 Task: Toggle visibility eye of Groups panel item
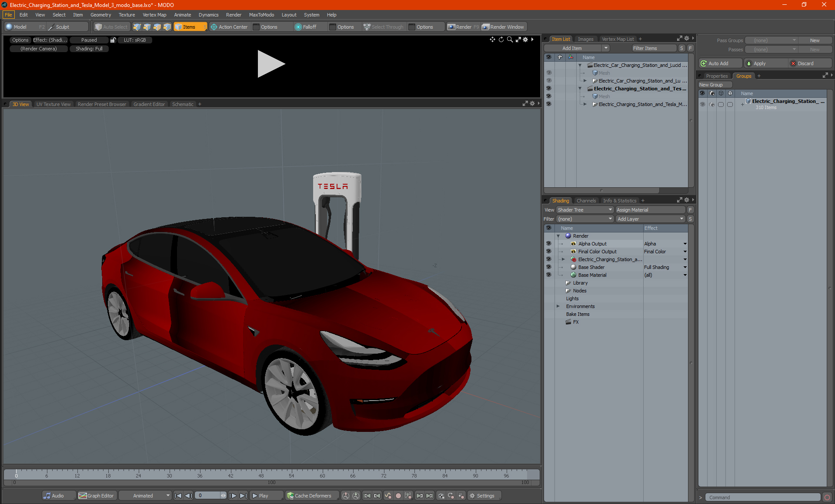[702, 104]
